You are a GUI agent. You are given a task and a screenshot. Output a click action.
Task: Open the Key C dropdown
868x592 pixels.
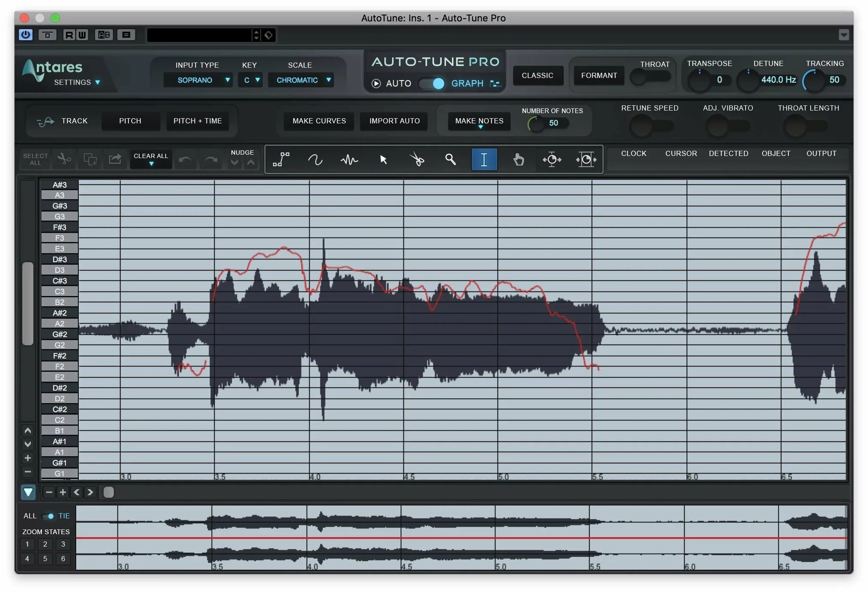[x=250, y=80]
